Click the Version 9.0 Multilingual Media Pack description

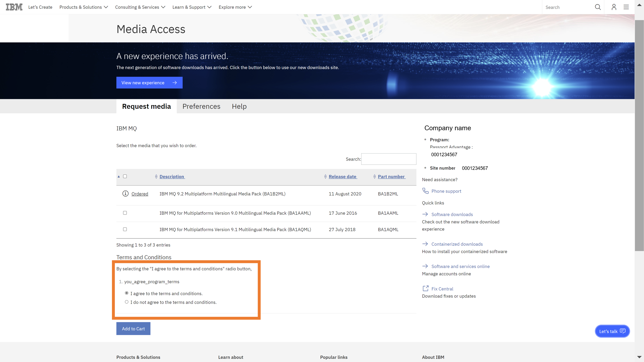click(x=235, y=213)
